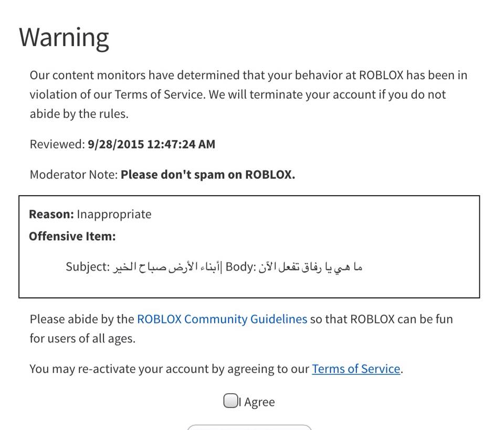Click the 'for users of all ages' text
Viewport: 504px width, 430px height.
pyautogui.click(x=82, y=338)
